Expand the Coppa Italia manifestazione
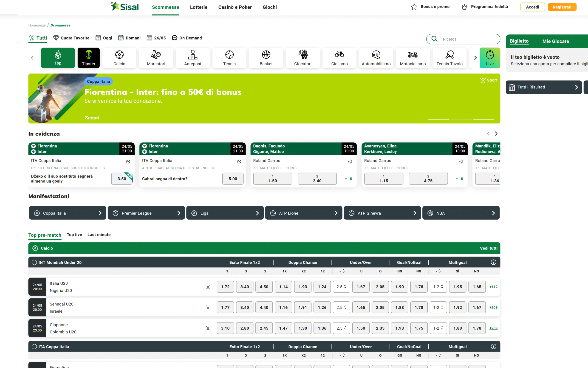Image resolution: width=588 pixels, height=368 pixels. (68, 213)
